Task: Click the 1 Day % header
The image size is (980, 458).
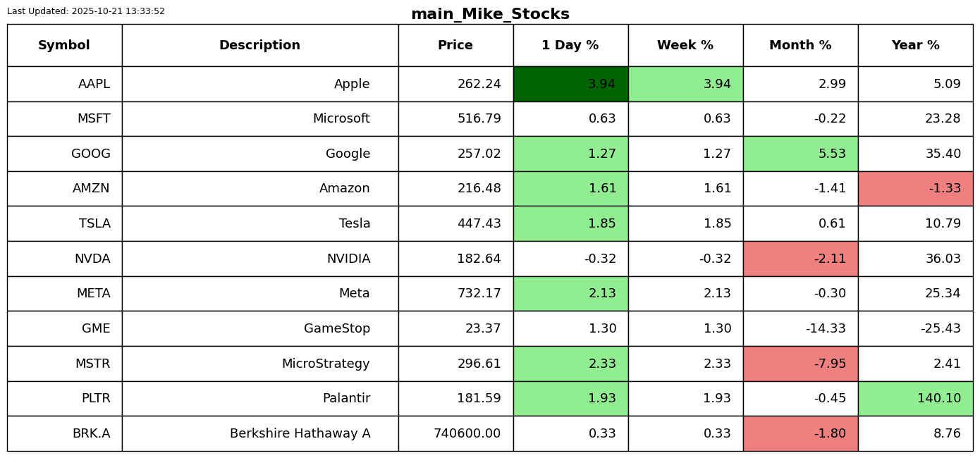Action: (x=570, y=46)
